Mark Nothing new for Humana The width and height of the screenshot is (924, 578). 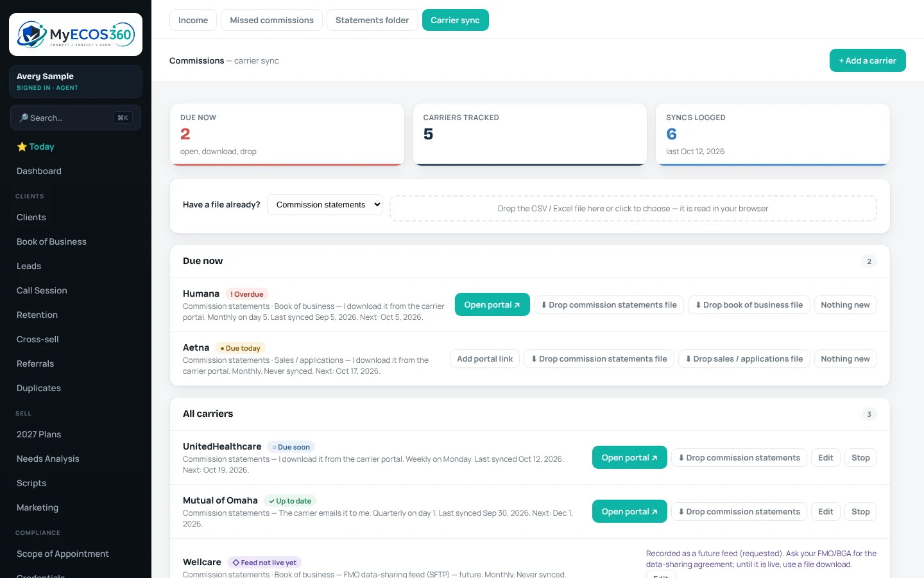click(845, 305)
